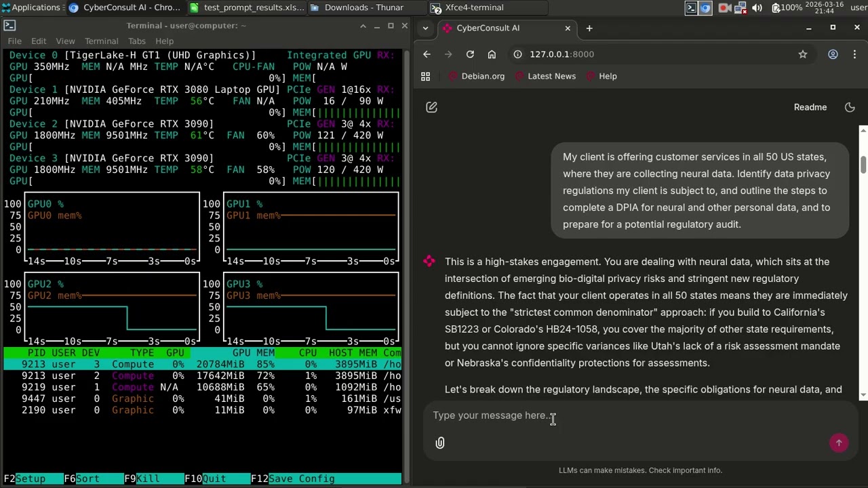Screen dimensions: 868x488
Task: Reload the page in the browser
Action: (x=470, y=54)
